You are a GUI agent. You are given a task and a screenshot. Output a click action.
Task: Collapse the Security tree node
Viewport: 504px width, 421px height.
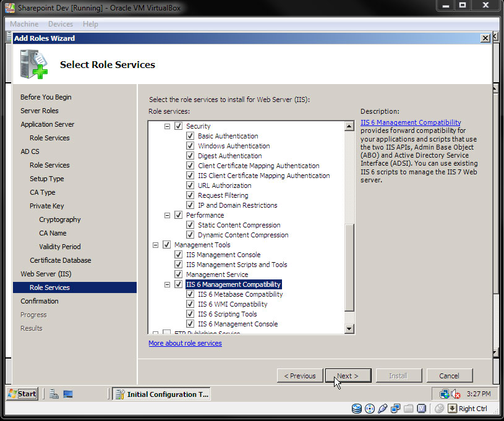(167, 126)
